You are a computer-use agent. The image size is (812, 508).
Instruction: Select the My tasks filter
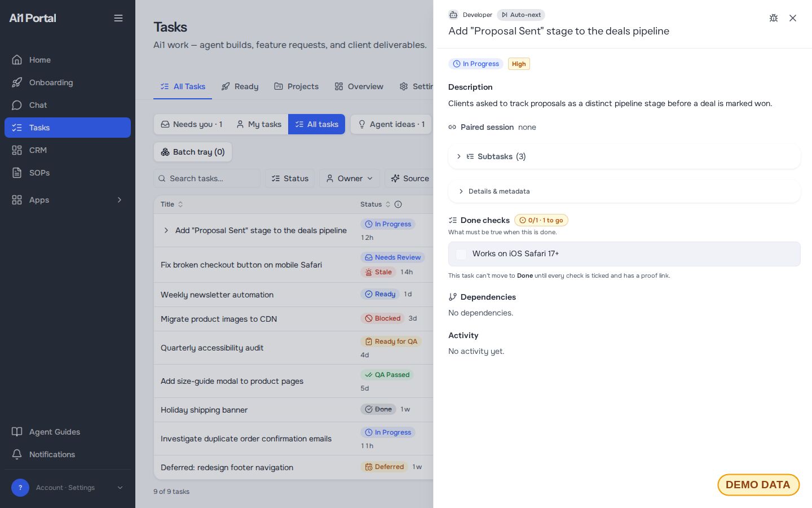click(259, 124)
